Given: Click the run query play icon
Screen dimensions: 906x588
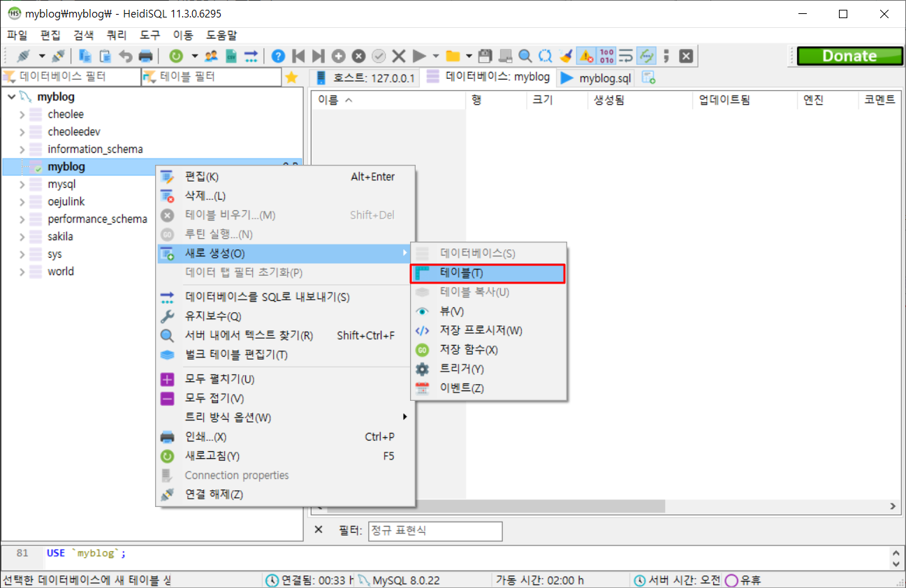Looking at the screenshot, I should click(419, 56).
